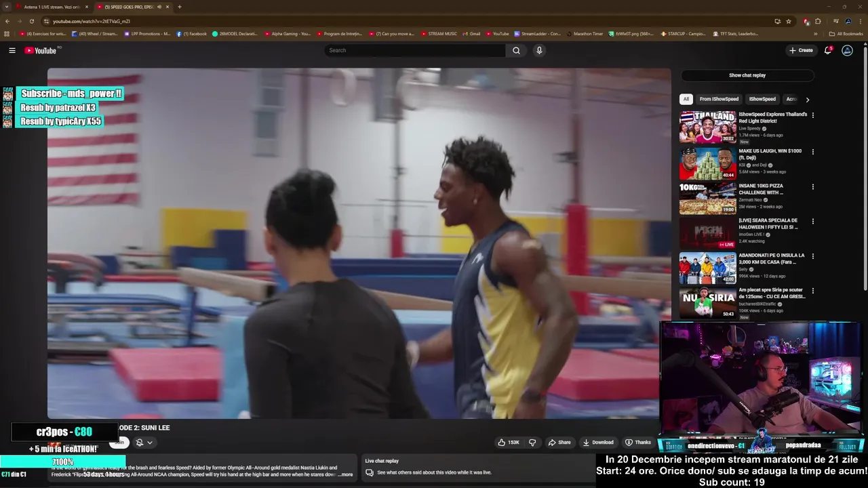Open the notification bell subscription dropdown

click(144, 443)
